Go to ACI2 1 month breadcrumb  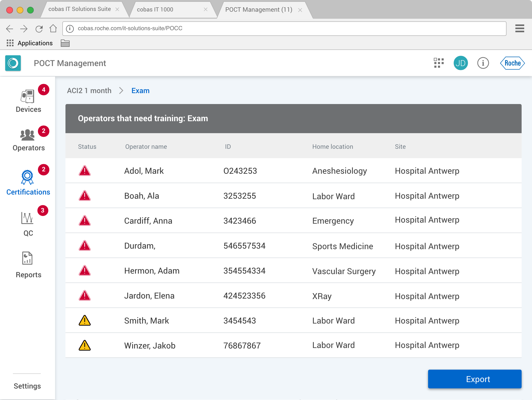89,91
